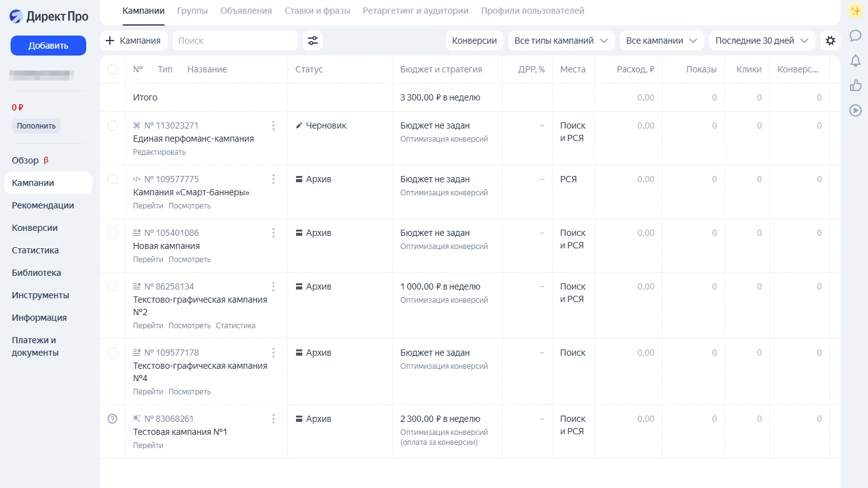
Task: Switch to the Группы tab
Action: coord(192,11)
